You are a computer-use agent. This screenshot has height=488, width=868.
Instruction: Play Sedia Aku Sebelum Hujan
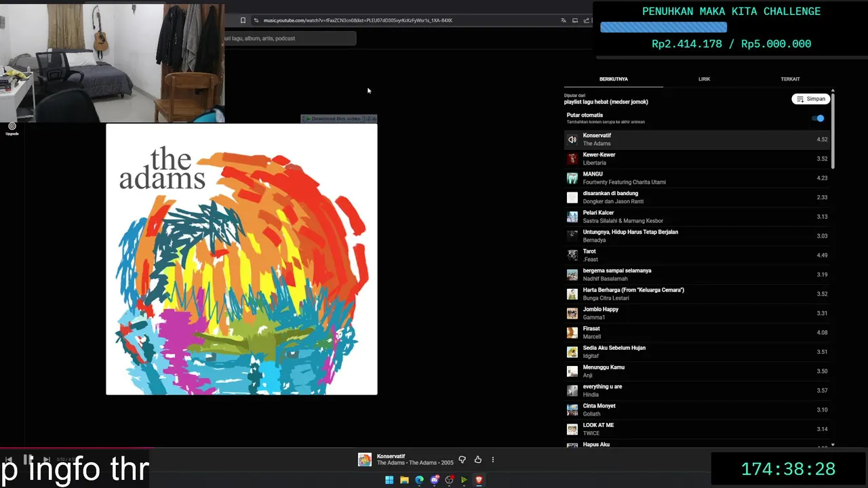point(698,352)
